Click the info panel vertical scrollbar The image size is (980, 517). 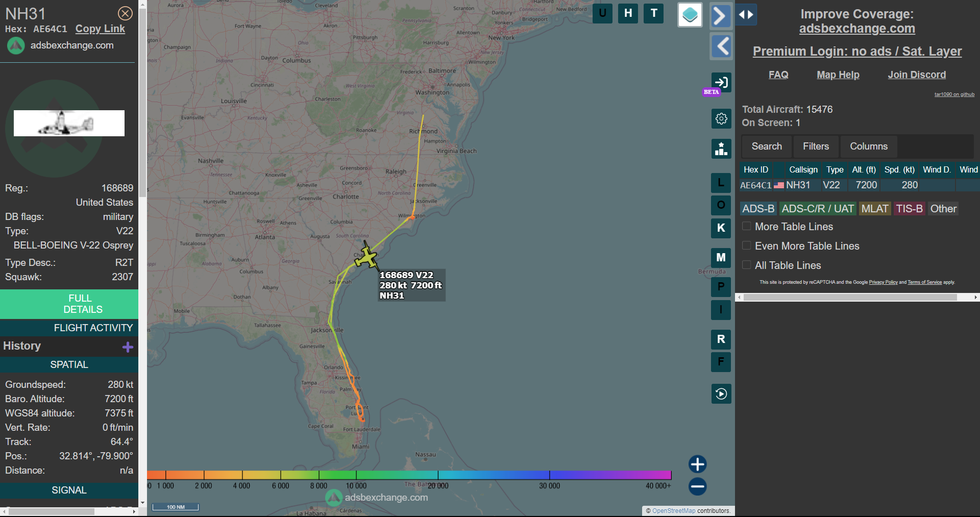point(142,102)
